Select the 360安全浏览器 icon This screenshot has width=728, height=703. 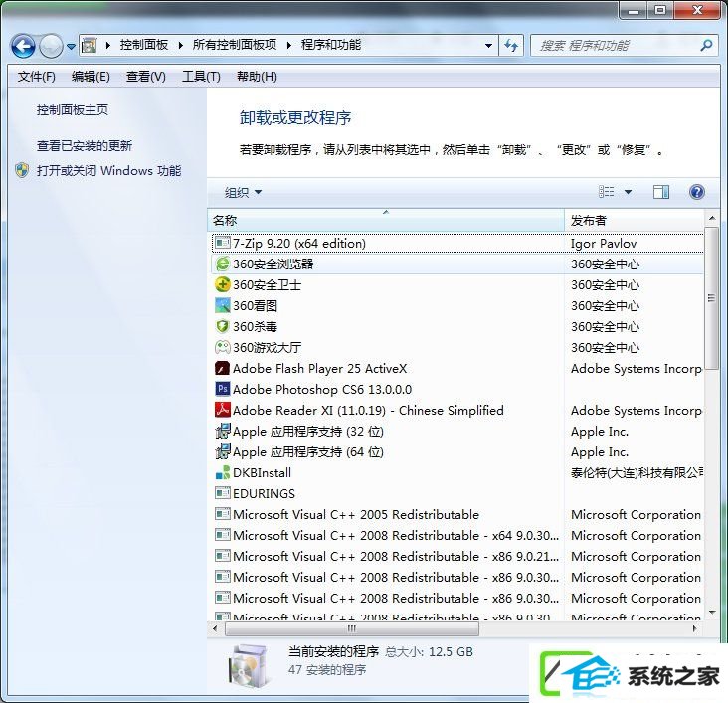point(223,264)
